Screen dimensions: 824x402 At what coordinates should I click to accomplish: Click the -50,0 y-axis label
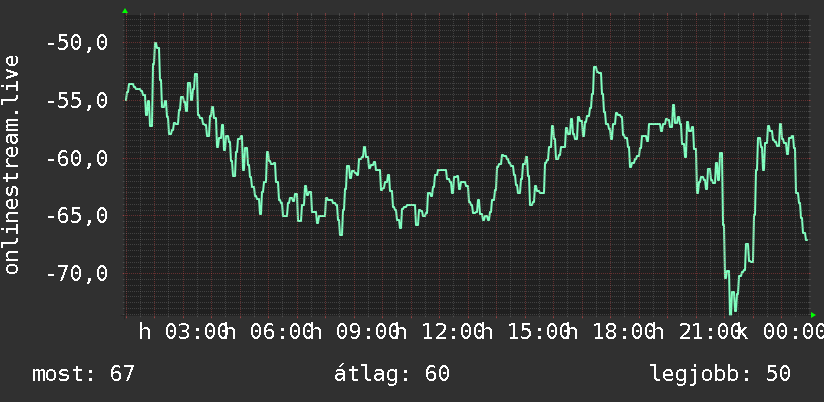click(77, 43)
